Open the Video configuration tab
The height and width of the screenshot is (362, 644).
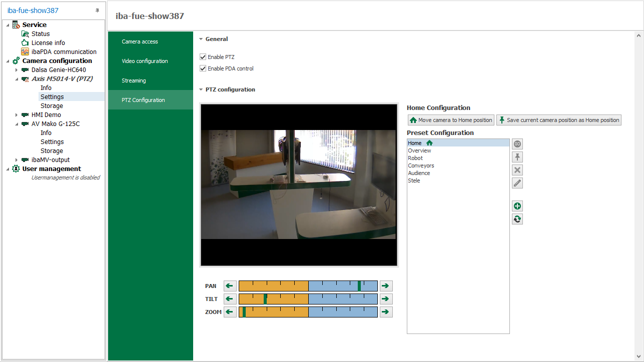pyautogui.click(x=145, y=61)
